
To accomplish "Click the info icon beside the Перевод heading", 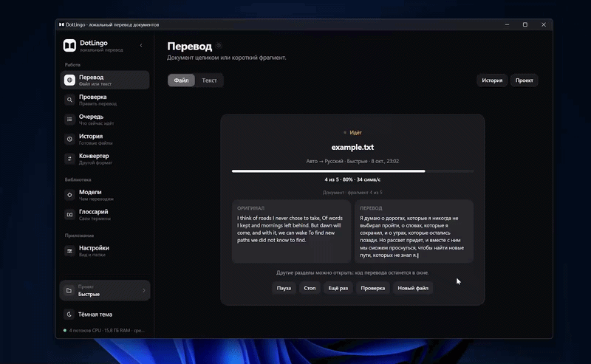I will coord(219,46).
